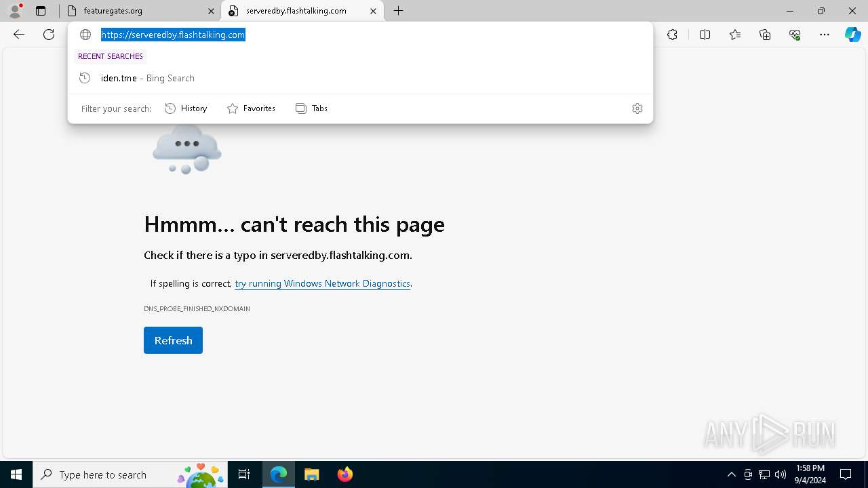Open the taskbar clock and date

pyautogui.click(x=810, y=474)
